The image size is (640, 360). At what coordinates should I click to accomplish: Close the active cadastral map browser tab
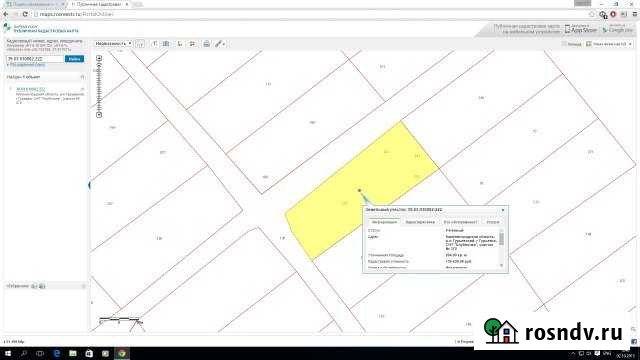tap(127, 4)
